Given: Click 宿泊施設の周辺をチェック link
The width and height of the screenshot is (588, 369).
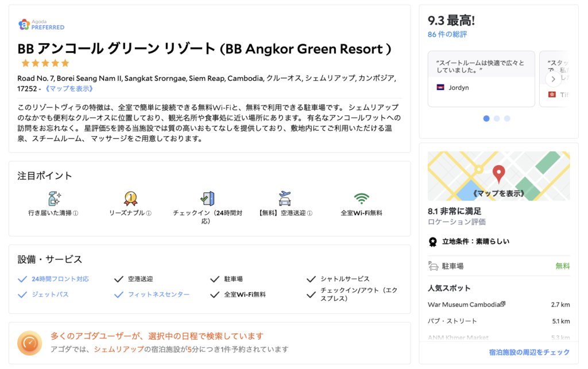Looking at the screenshot, I should click(529, 352).
